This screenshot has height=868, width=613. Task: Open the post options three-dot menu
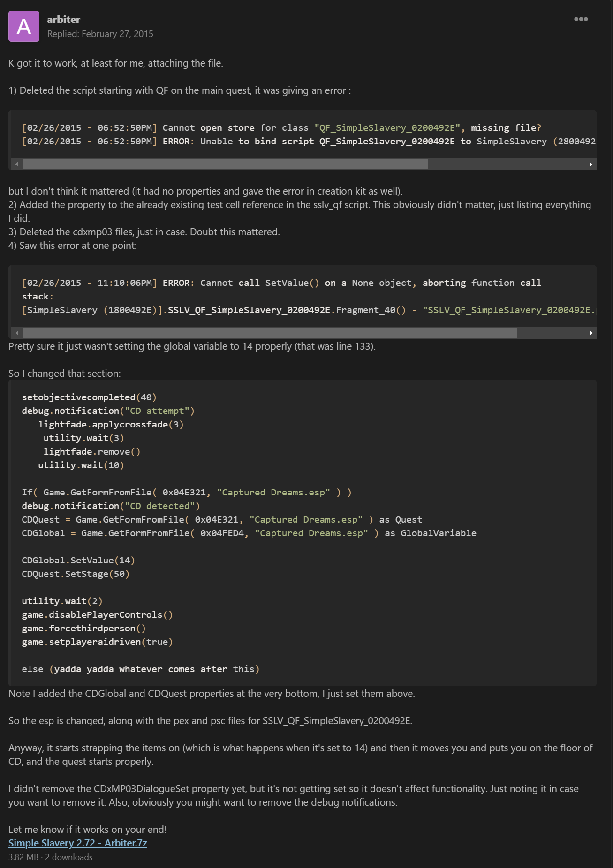(x=581, y=19)
